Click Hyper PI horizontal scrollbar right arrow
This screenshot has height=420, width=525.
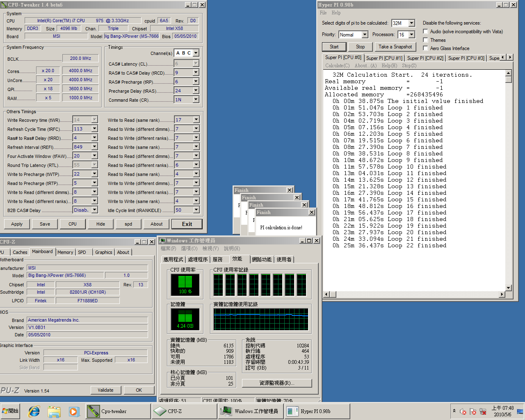(502, 294)
